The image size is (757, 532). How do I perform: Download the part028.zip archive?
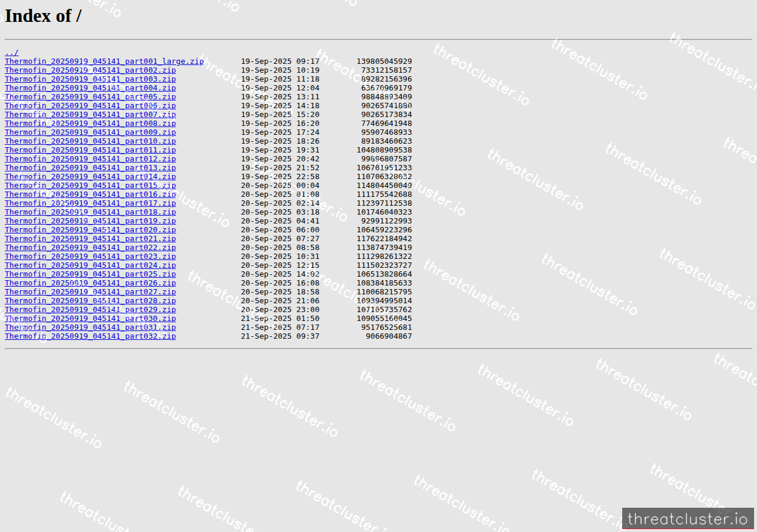90,301
